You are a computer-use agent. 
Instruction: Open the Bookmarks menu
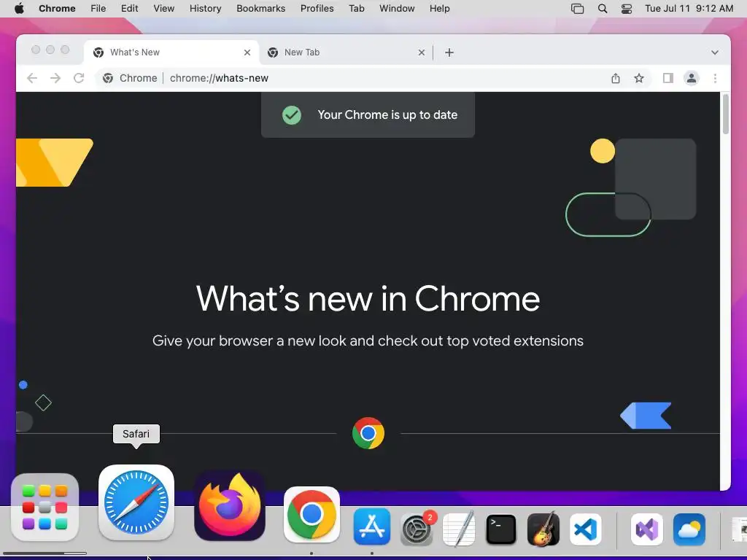[260, 9]
